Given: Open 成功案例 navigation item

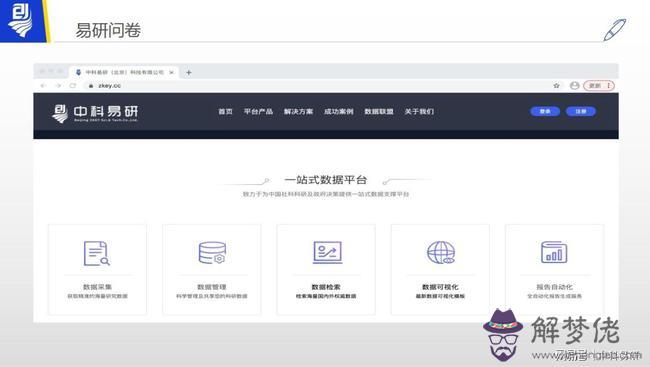Looking at the screenshot, I should point(338,112).
